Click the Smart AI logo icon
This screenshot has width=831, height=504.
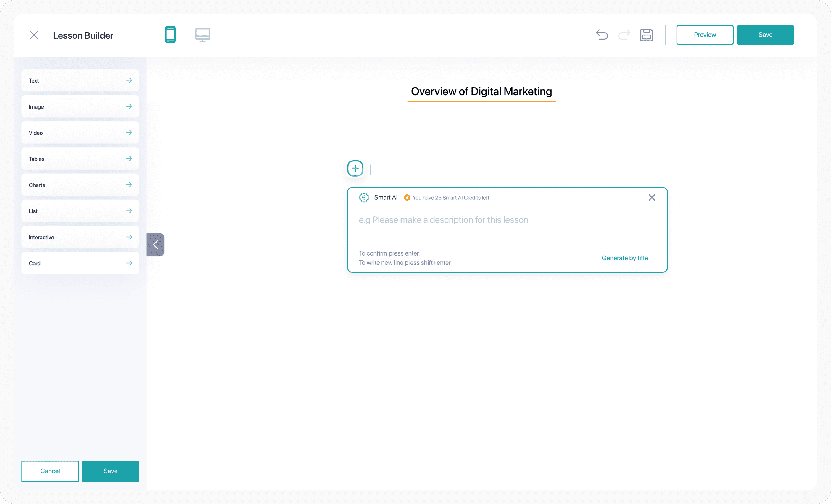(363, 198)
